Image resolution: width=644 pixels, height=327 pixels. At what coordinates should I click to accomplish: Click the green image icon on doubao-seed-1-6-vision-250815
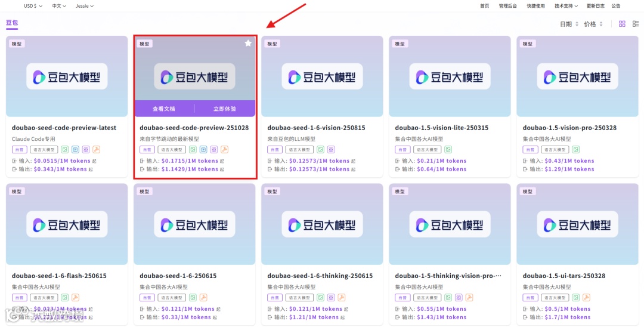pos(320,150)
